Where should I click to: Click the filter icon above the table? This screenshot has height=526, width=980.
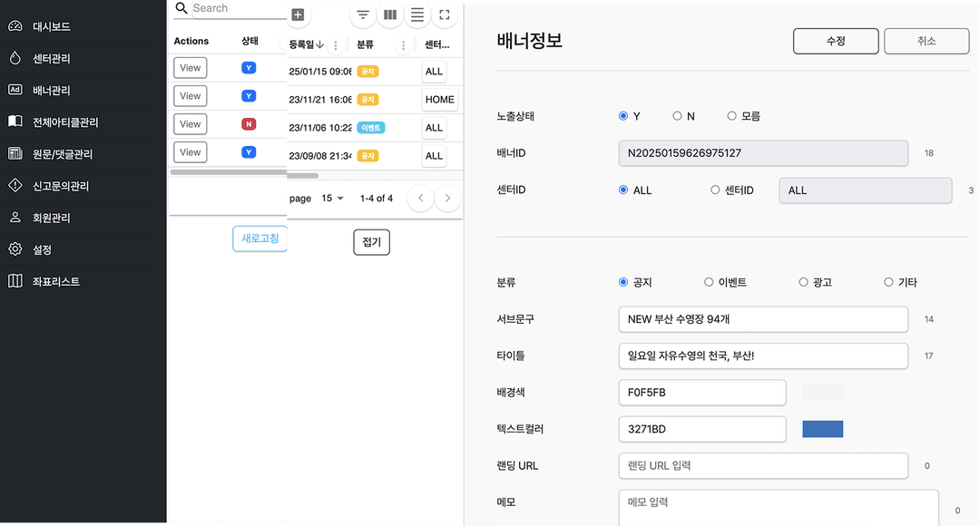click(x=362, y=15)
